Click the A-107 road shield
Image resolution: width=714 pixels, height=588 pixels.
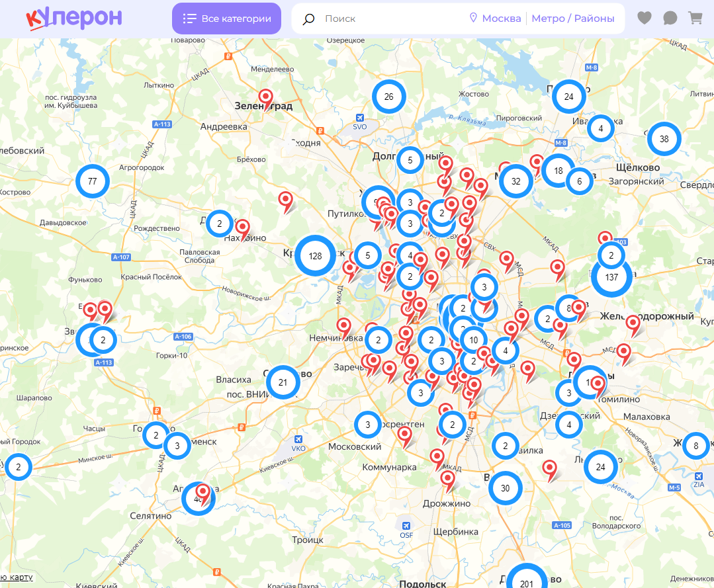click(121, 257)
